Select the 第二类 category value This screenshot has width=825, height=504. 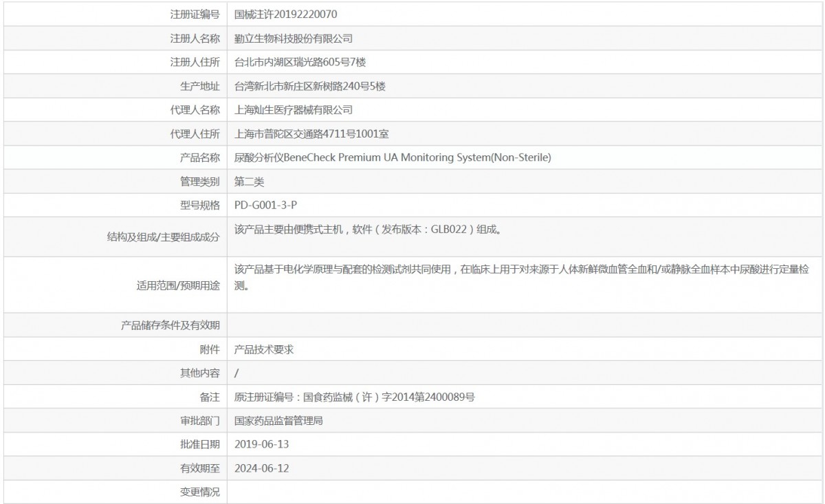(249, 182)
